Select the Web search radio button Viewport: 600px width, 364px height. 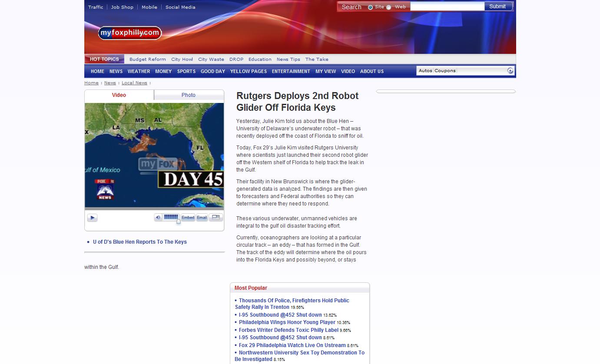(x=389, y=7)
